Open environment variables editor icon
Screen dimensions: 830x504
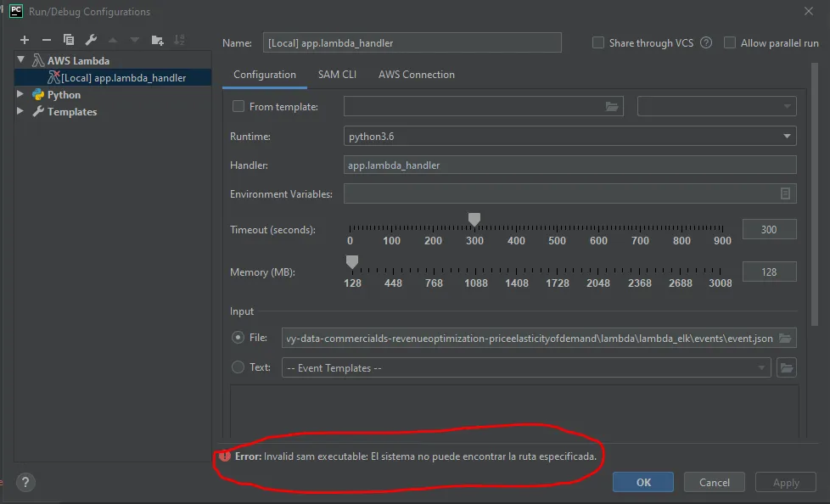785,193
